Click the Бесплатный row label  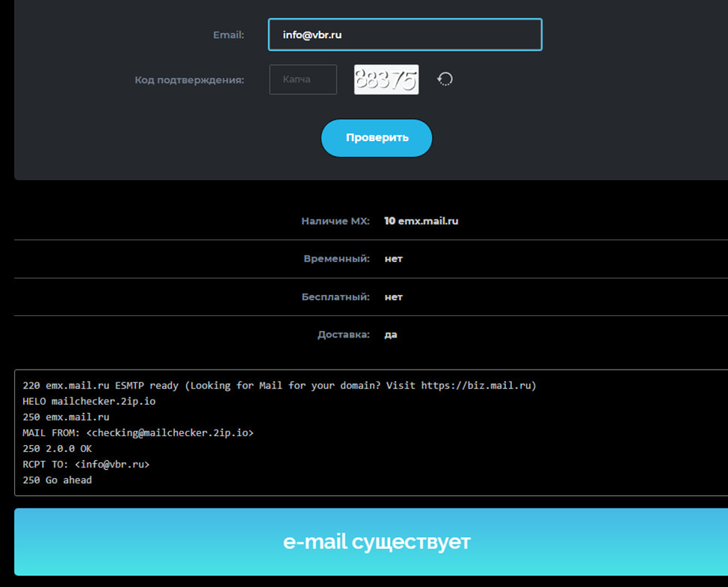(335, 296)
